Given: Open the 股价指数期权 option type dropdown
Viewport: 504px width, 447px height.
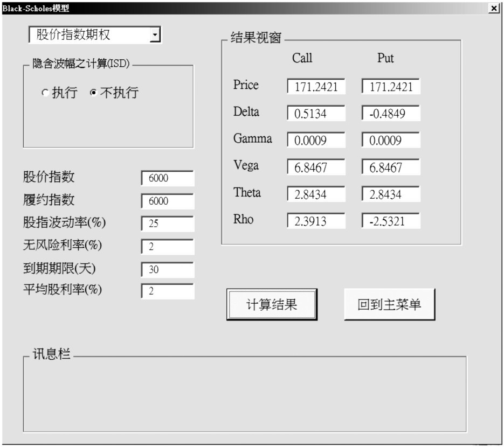Looking at the screenshot, I should click(155, 36).
